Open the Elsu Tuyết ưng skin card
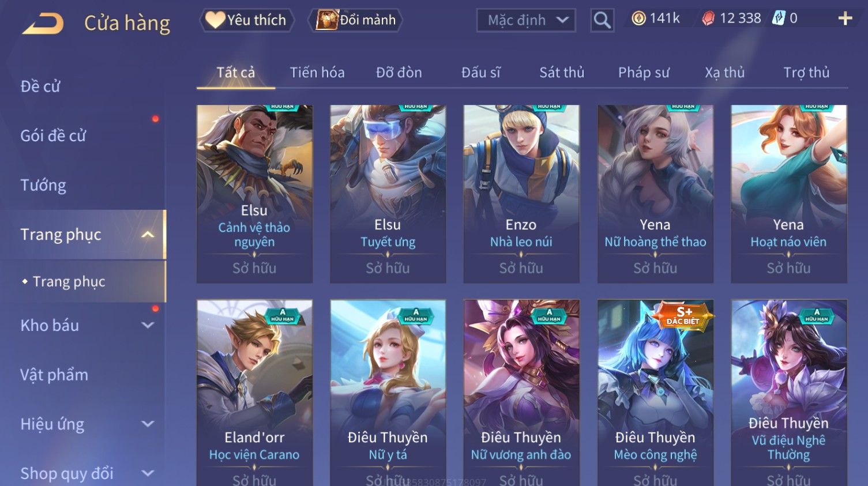 click(x=388, y=194)
